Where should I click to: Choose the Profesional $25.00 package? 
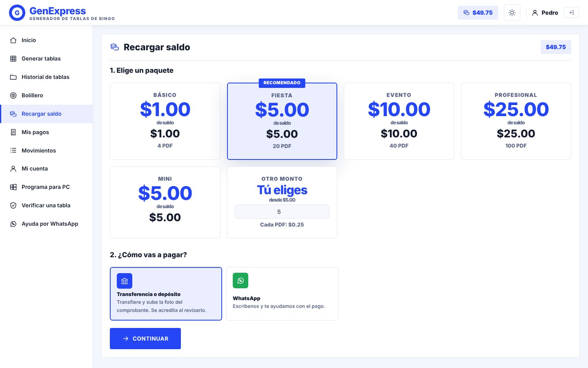pyautogui.click(x=516, y=121)
